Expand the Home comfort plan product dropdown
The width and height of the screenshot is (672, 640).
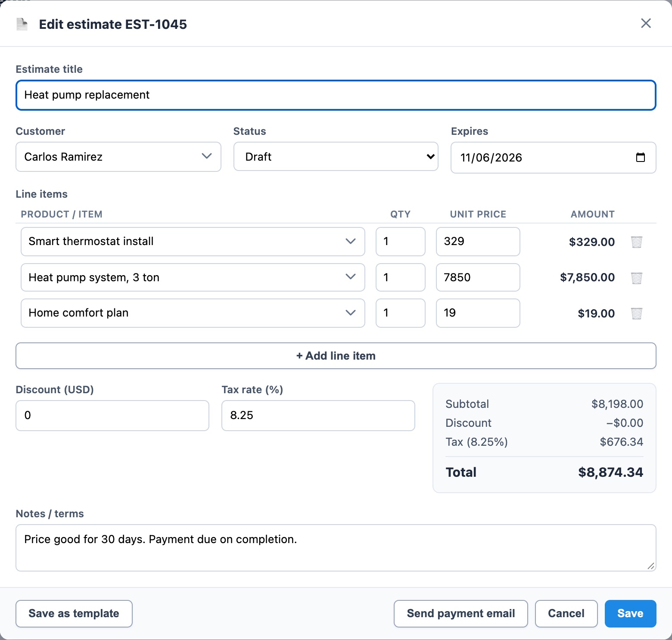(x=193, y=313)
